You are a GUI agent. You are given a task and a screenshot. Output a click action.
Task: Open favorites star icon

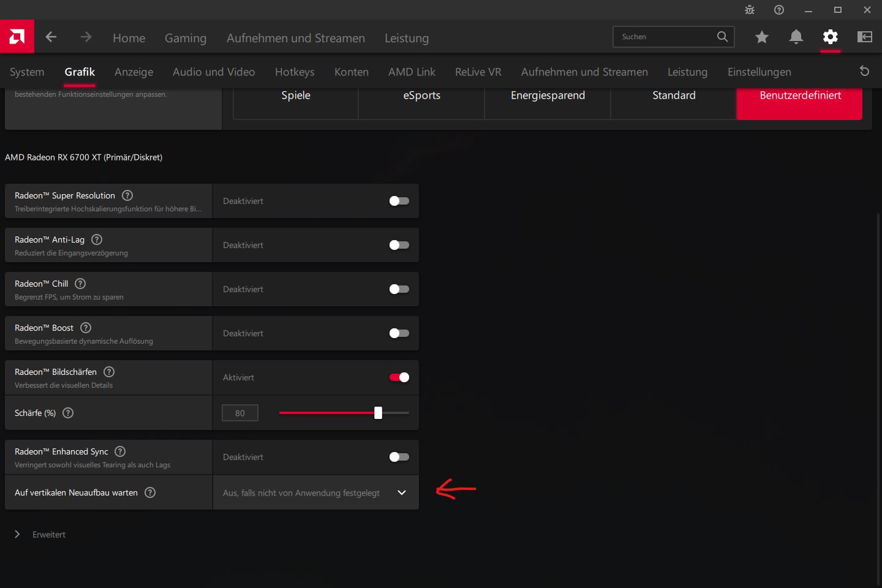tap(762, 37)
